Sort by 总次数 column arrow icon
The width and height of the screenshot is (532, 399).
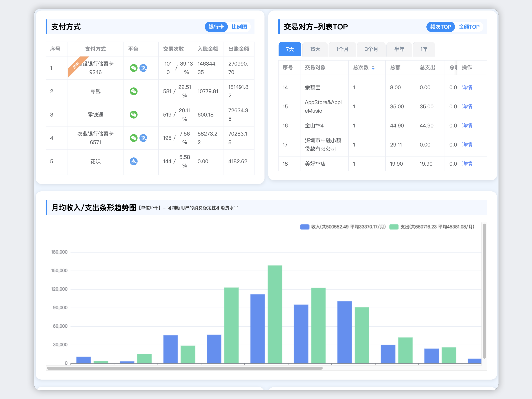click(373, 68)
